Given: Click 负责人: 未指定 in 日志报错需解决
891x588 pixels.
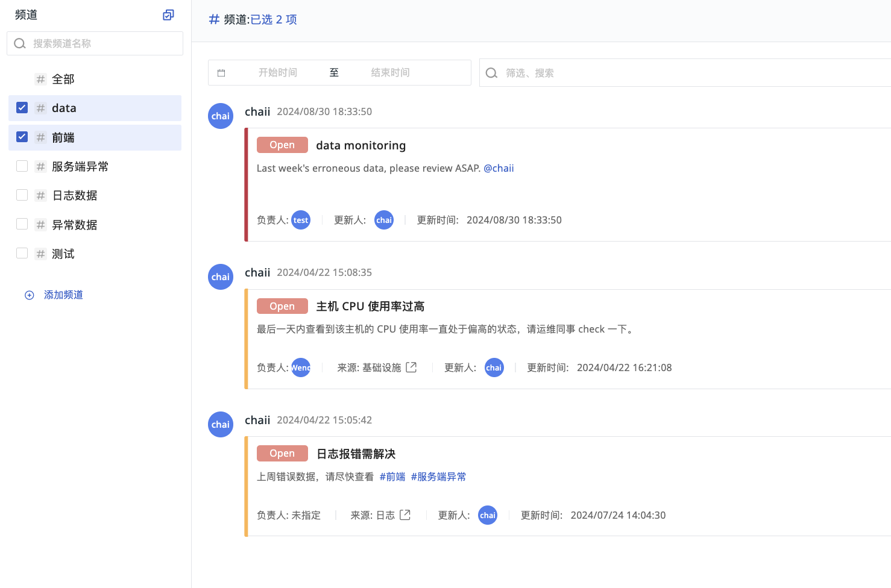Looking at the screenshot, I should tap(289, 515).
